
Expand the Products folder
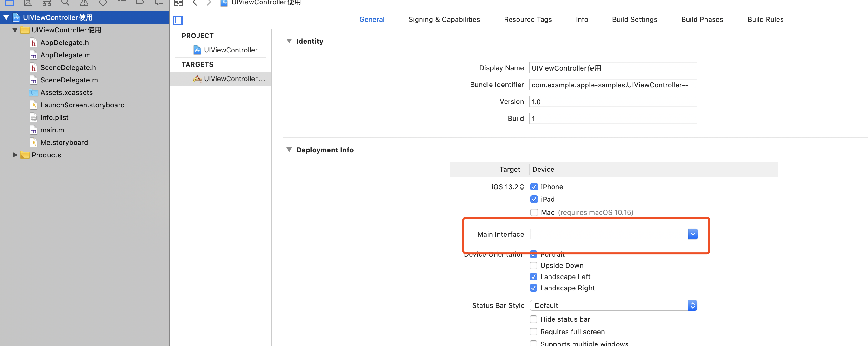pyautogui.click(x=15, y=155)
